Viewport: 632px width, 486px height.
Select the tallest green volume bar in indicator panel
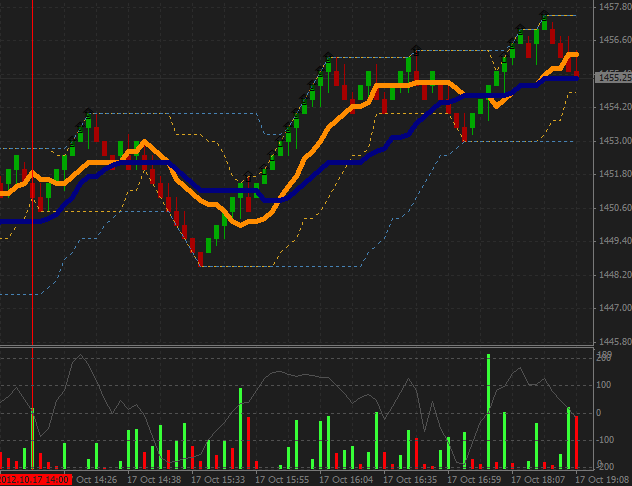pos(489,411)
